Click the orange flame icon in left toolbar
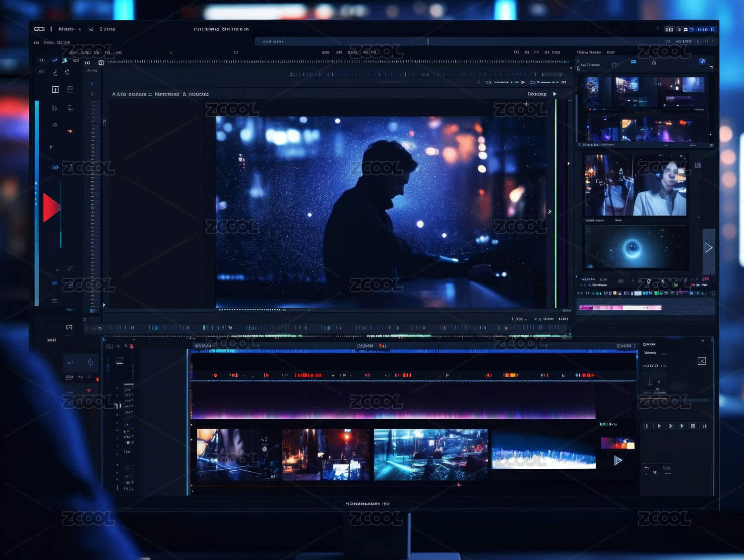 (70, 131)
